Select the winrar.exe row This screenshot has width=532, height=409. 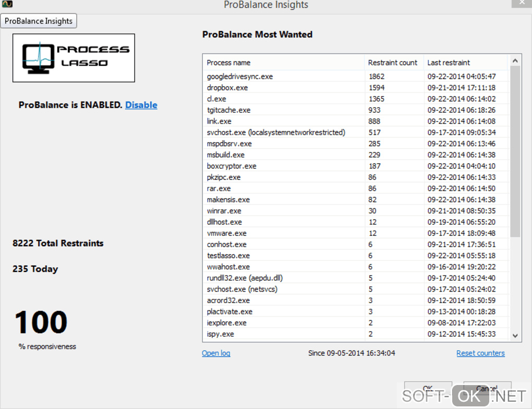click(x=356, y=211)
